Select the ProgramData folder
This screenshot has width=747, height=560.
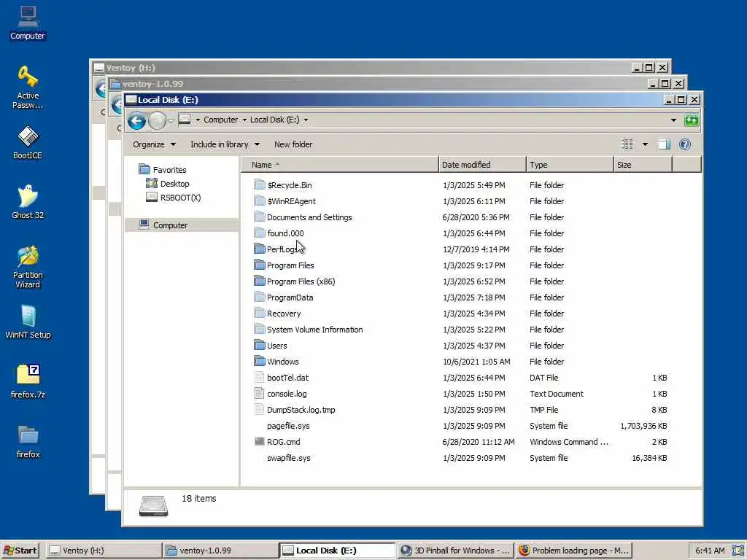coord(290,297)
